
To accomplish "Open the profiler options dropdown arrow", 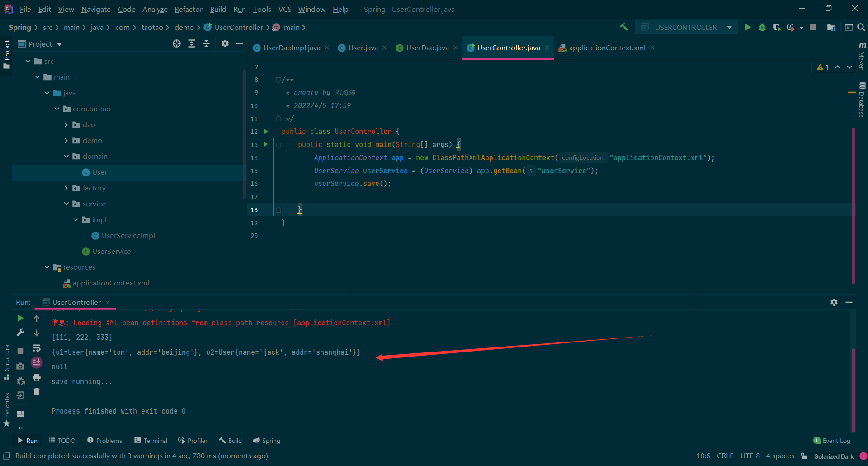I will point(802,28).
